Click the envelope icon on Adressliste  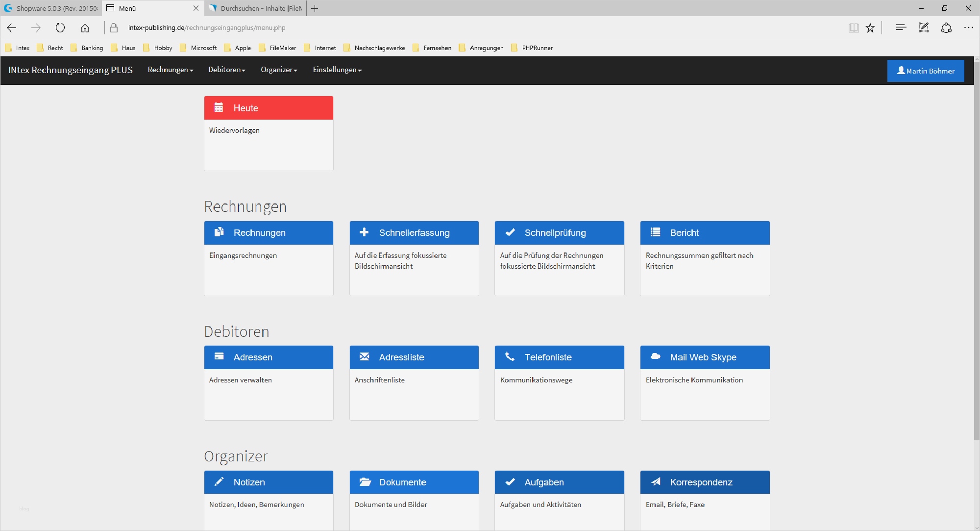pos(364,357)
